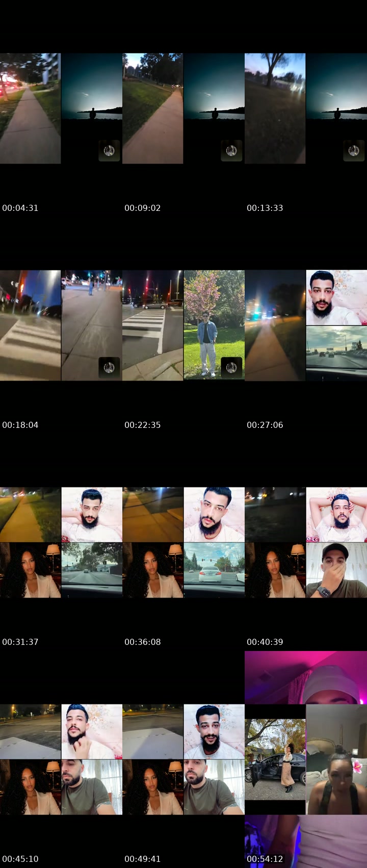
Task: Open the blurred crosswalk panel at 00:18:04
Action: point(31,325)
